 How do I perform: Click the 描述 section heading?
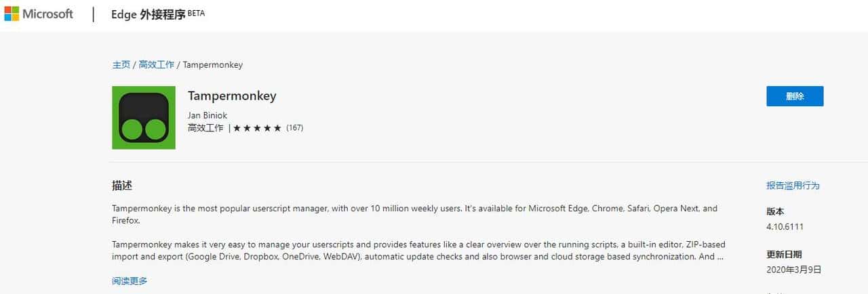(x=122, y=186)
